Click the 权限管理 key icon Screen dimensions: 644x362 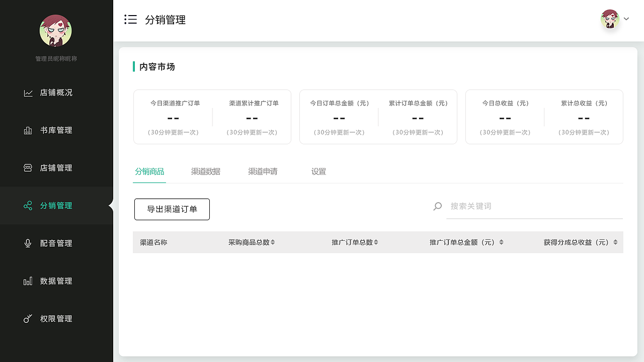(28, 319)
